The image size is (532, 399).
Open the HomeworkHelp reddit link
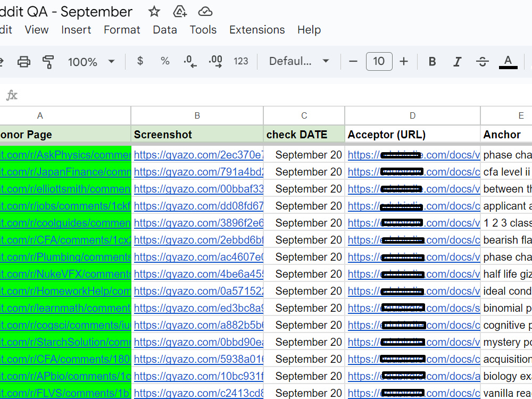(65, 291)
